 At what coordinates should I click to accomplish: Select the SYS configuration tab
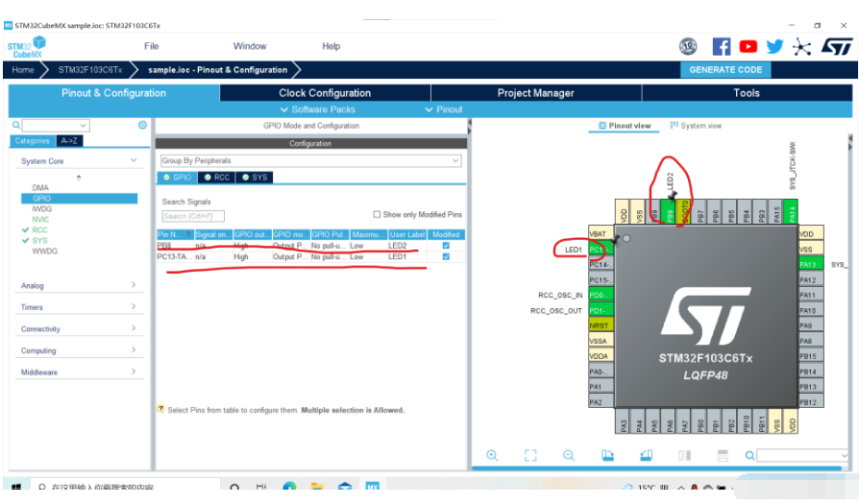255,178
